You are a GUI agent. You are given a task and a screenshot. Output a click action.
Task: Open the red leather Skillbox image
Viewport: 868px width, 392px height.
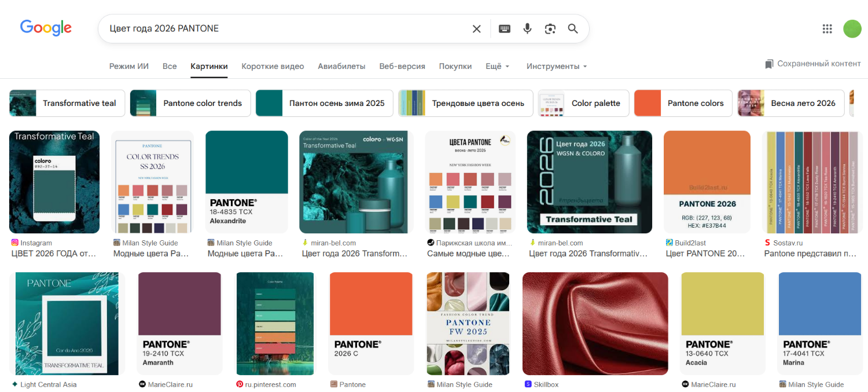pyautogui.click(x=595, y=324)
